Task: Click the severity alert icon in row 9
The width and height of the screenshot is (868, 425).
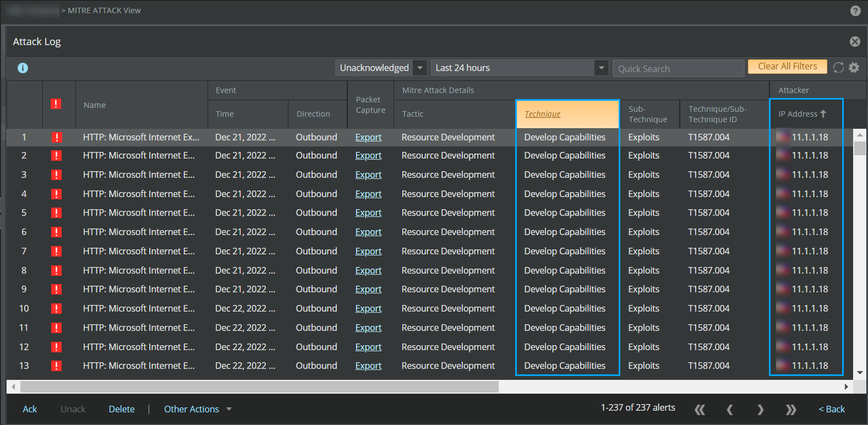Action: 56,289
